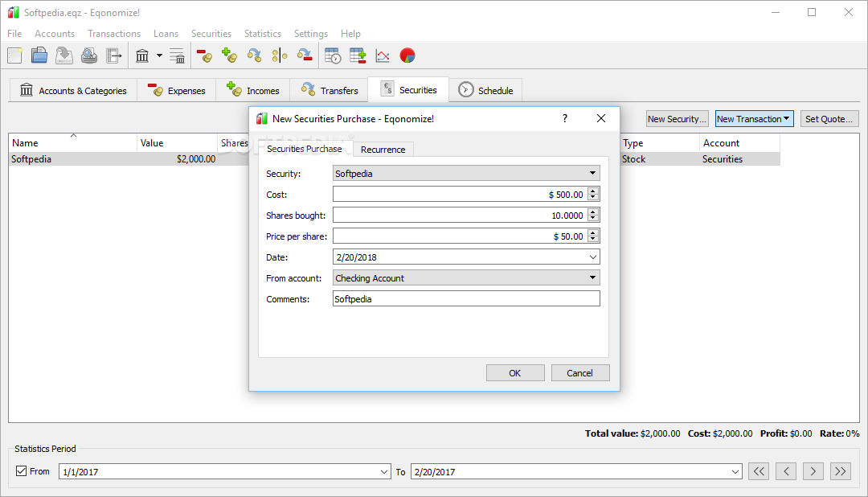Click the Comments field containing Softpedia
Screen dimensions: 868x497
(x=466, y=299)
